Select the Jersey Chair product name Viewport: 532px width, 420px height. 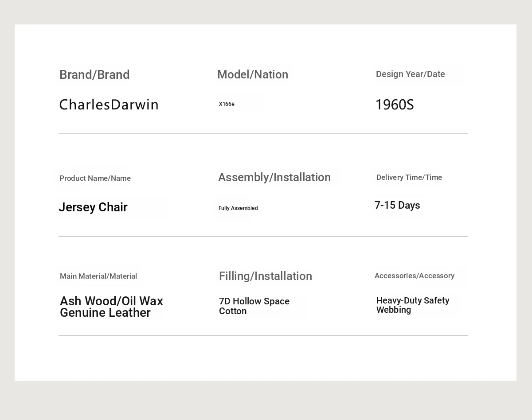tap(93, 207)
